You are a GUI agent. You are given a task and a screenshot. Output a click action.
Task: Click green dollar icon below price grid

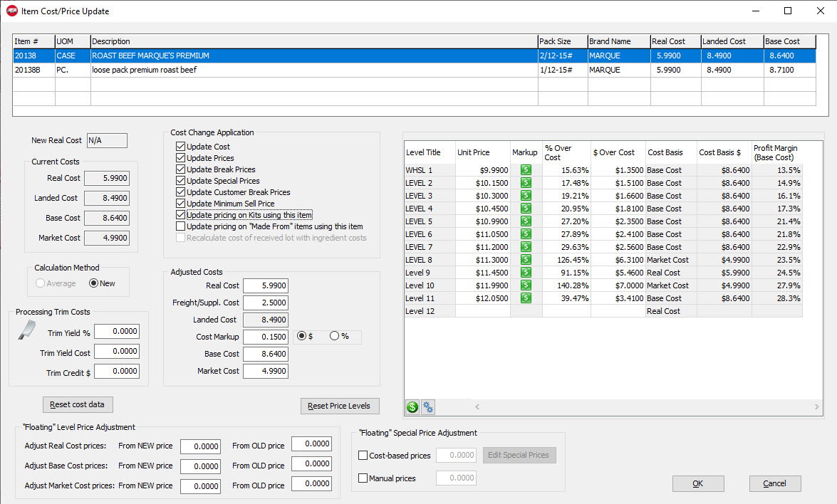click(x=412, y=407)
